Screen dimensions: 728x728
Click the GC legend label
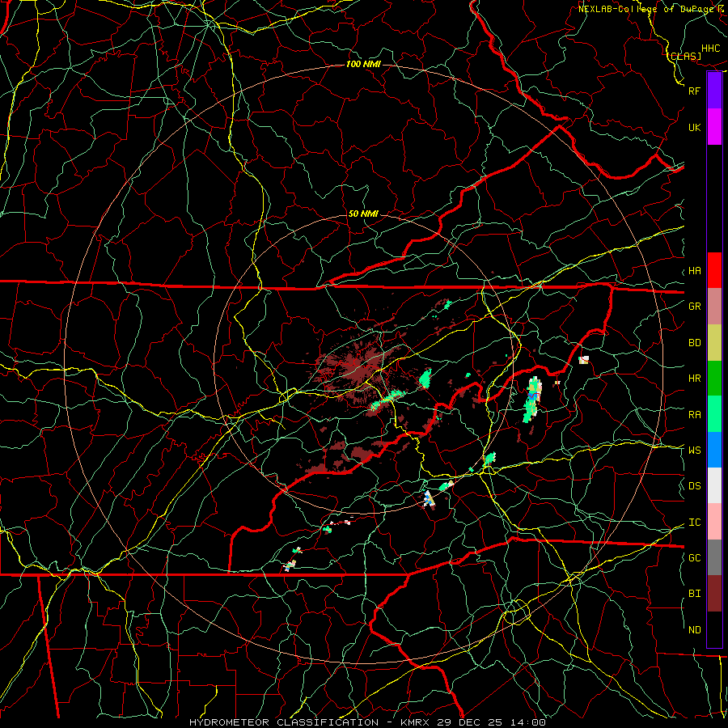pyautogui.click(x=695, y=558)
